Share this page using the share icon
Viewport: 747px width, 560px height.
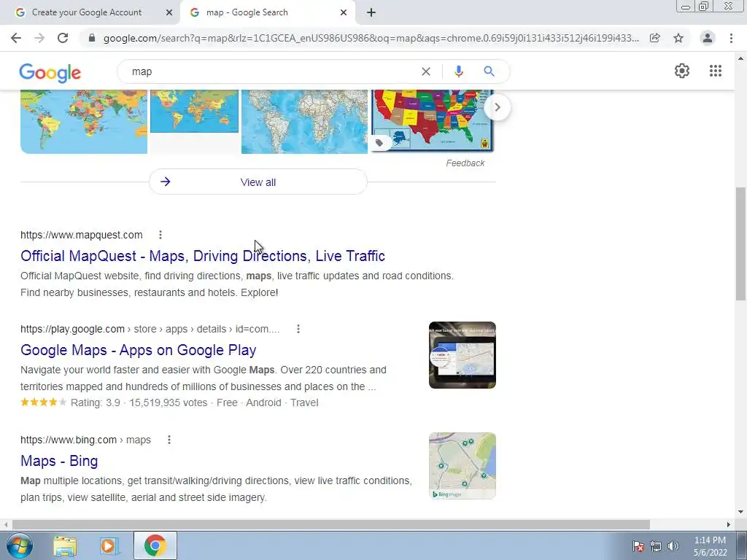click(x=655, y=38)
